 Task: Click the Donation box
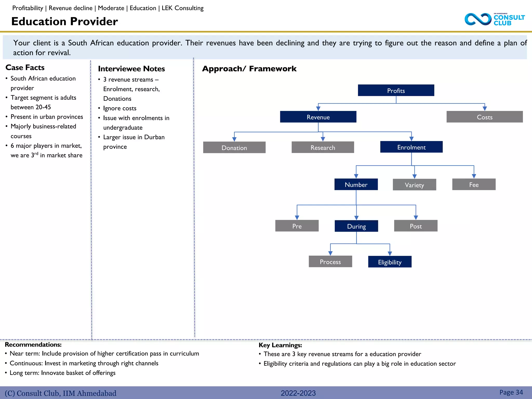(x=234, y=148)
